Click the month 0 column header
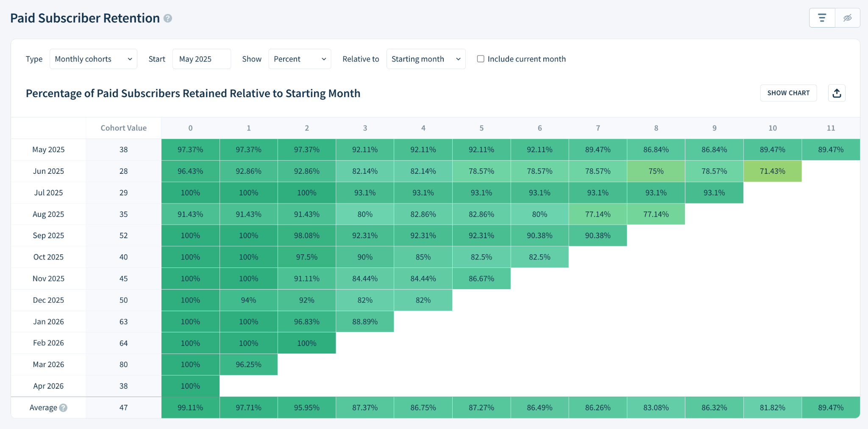Image resolution: width=868 pixels, height=429 pixels. [x=190, y=128]
